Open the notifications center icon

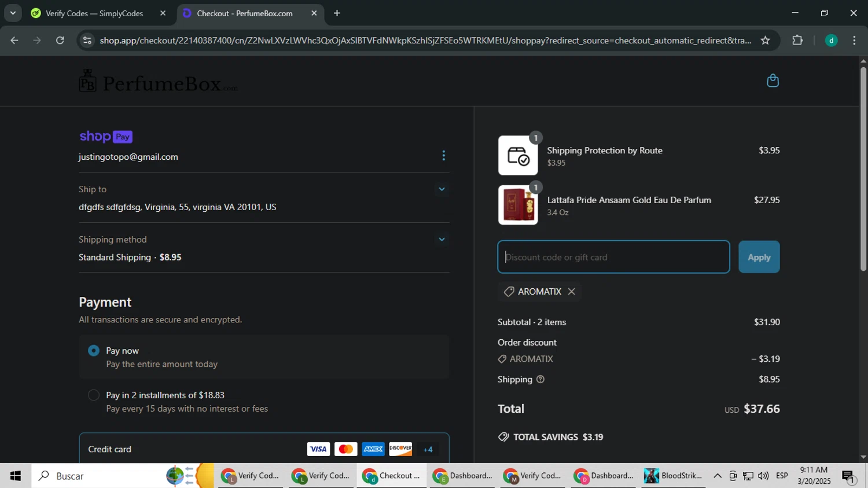[x=849, y=476]
